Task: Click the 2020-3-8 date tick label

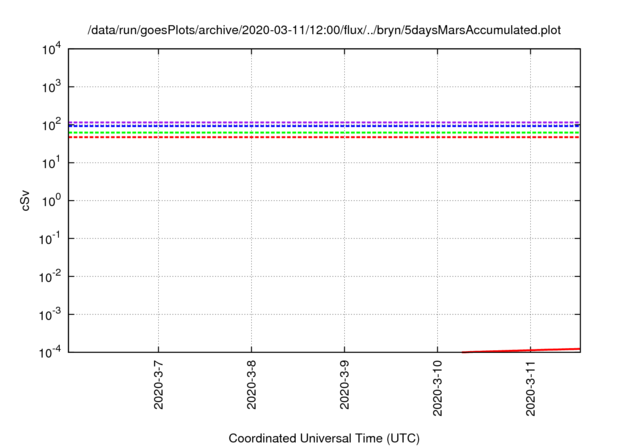Action: pyautogui.click(x=251, y=385)
